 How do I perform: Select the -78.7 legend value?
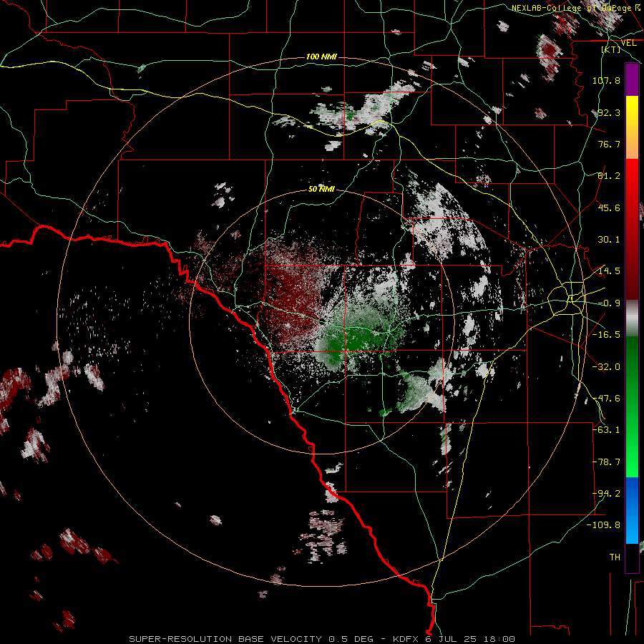pos(606,462)
